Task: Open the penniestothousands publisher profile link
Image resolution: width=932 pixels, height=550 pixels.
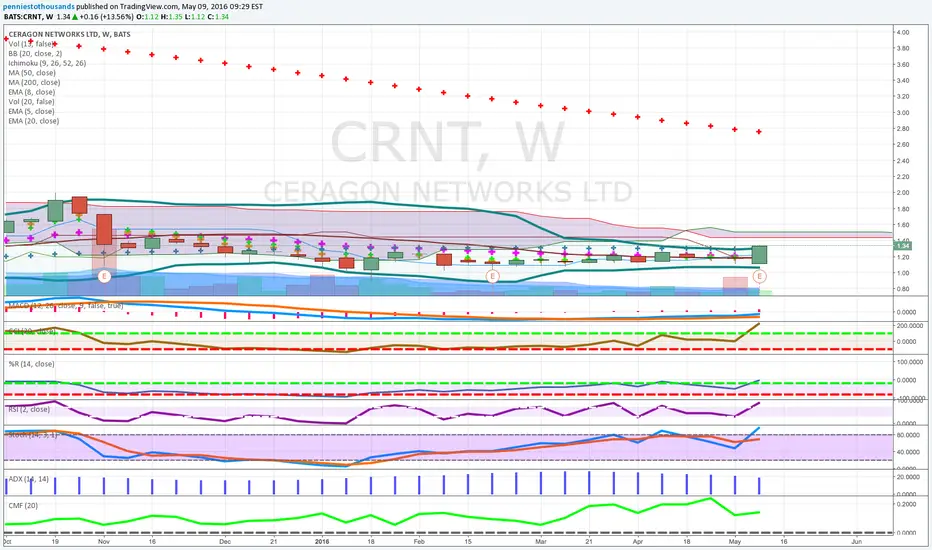Action: coord(39,7)
